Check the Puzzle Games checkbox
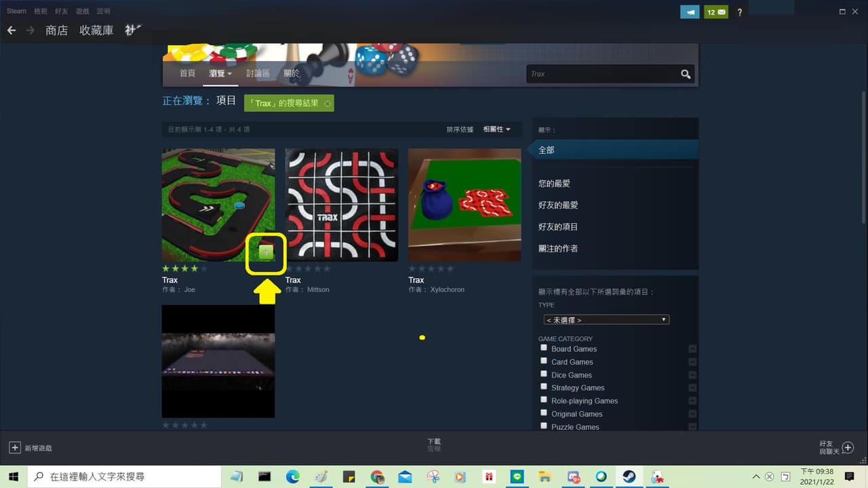The height and width of the screenshot is (488, 868). pyautogui.click(x=544, y=426)
